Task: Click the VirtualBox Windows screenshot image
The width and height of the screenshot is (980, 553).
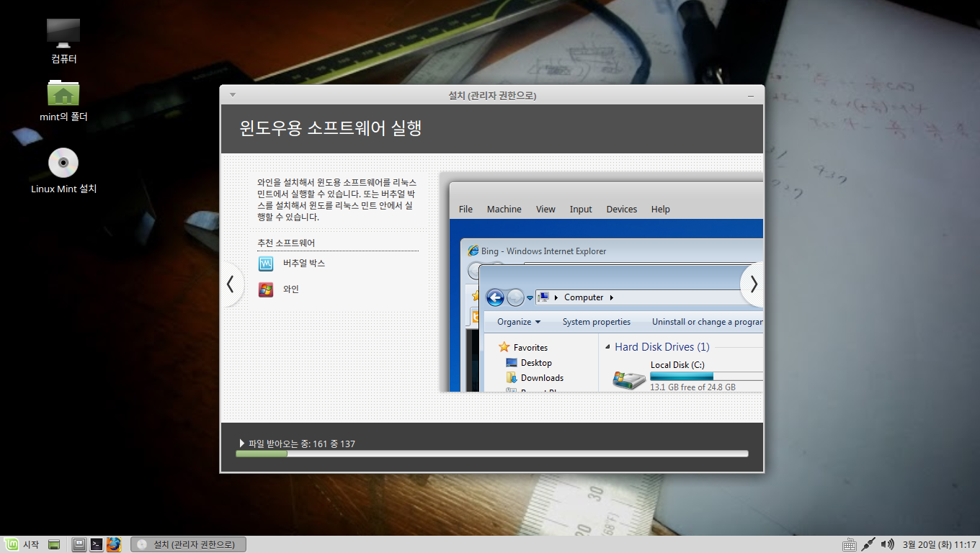Action: [x=601, y=282]
